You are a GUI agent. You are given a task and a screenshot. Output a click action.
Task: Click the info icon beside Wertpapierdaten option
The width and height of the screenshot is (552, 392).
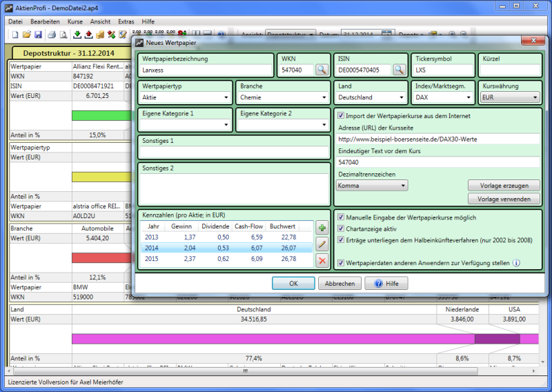coord(516,263)
